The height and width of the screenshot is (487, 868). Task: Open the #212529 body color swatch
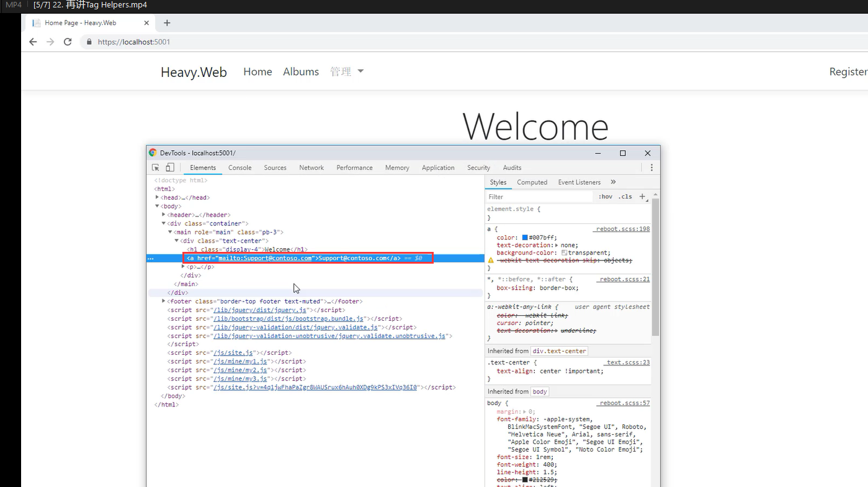[x=525, y=480]
